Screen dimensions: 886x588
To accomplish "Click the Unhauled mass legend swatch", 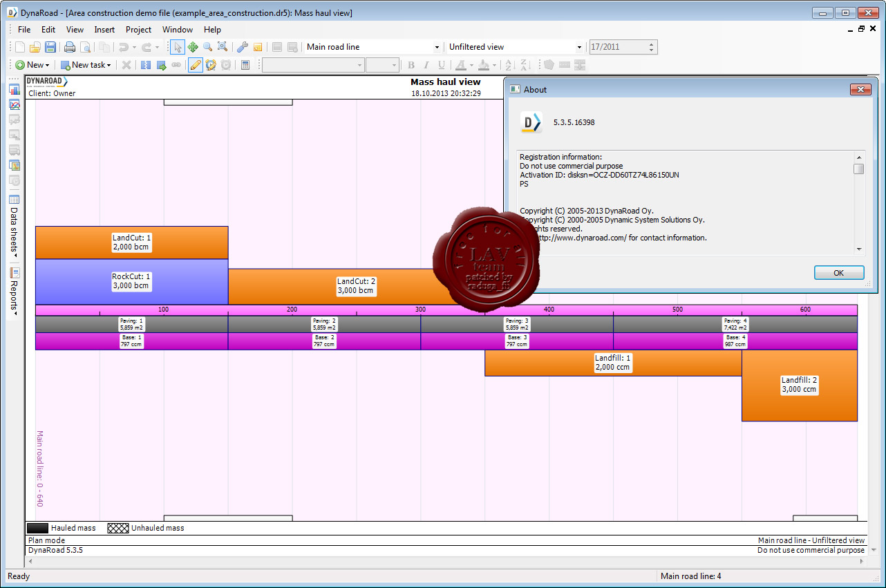I will [x=118, y=528].
